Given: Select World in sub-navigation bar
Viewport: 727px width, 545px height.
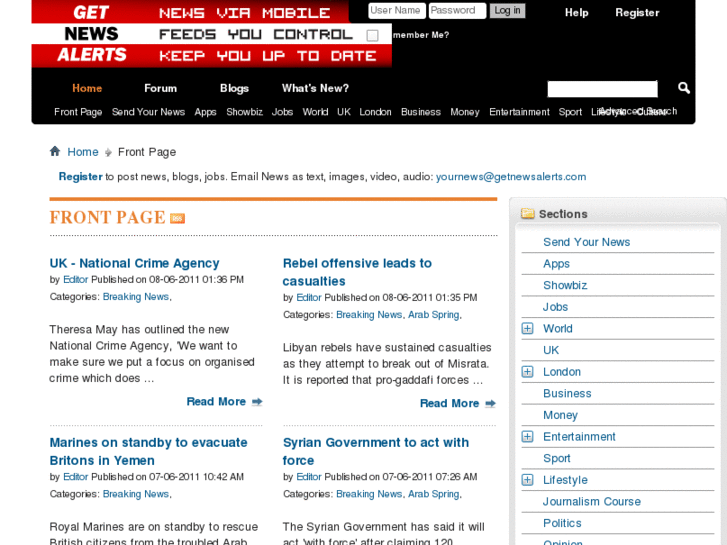Looking at the screenshot, I should click(x=315, y=112).
